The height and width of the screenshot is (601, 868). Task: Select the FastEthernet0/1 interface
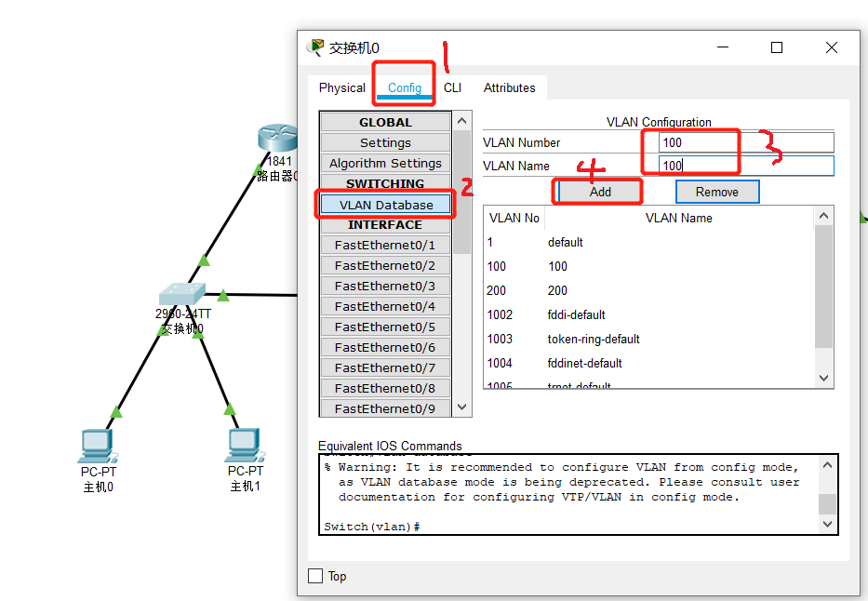(384, 245)
